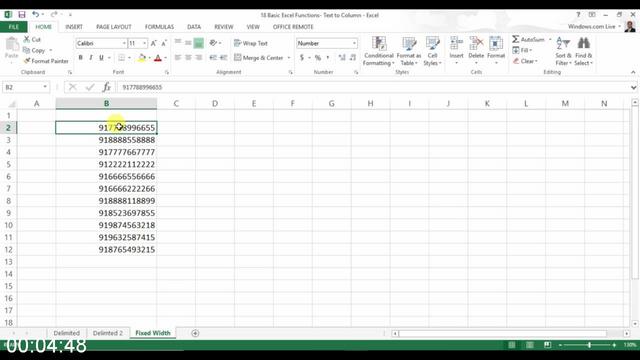Click into the formula bar value

pos(142,87)
